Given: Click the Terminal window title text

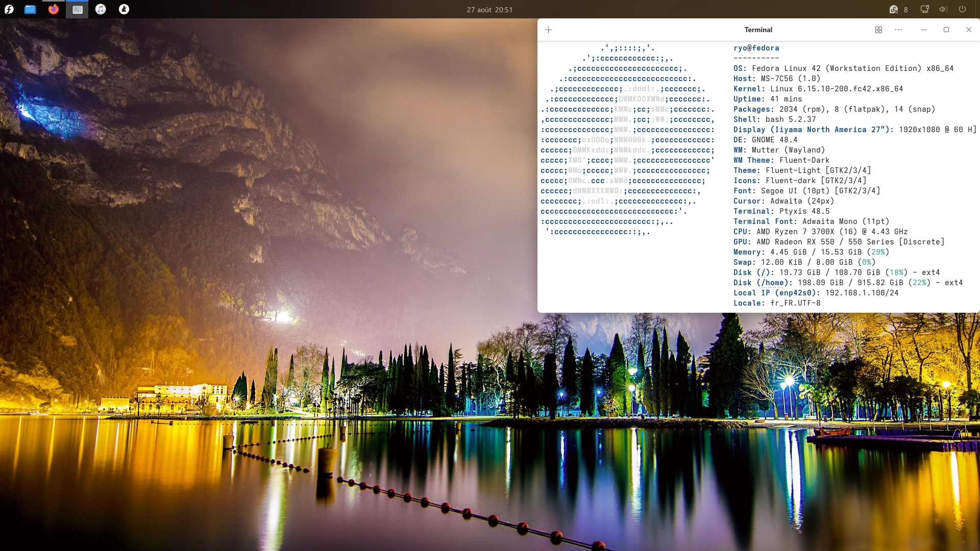Looking at the screenshot, I should [758, 30].
